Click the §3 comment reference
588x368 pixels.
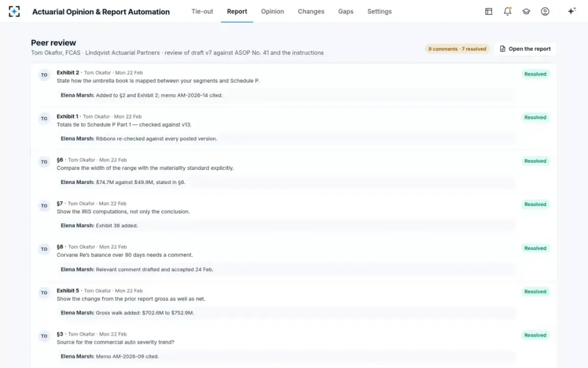[x=60, y=334]
